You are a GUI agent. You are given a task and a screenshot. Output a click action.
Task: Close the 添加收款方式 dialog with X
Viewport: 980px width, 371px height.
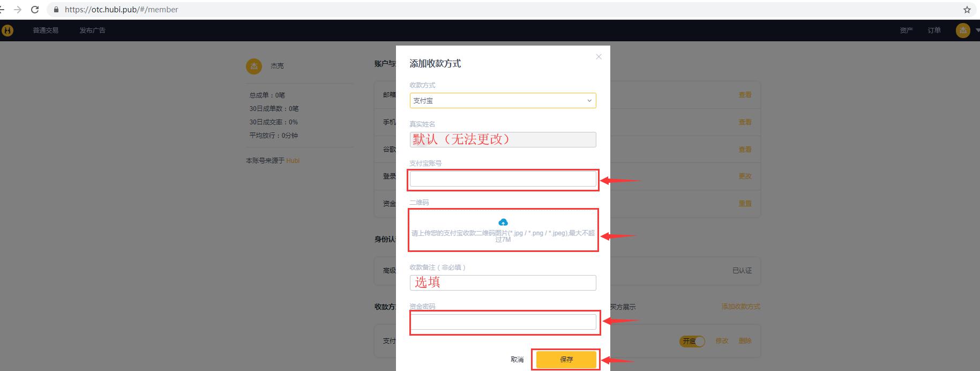pos(599,57)
